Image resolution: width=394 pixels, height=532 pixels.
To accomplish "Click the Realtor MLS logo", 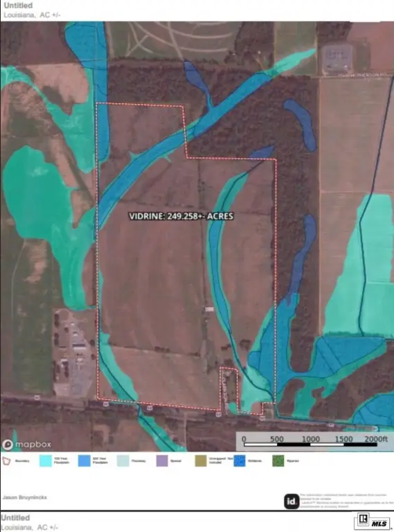I will tap(373, 521).
